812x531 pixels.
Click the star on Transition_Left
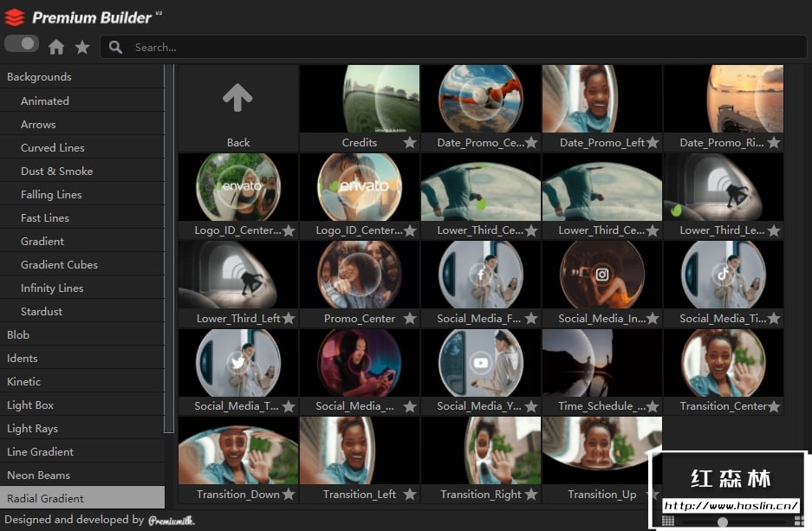(x=410, y=495)
